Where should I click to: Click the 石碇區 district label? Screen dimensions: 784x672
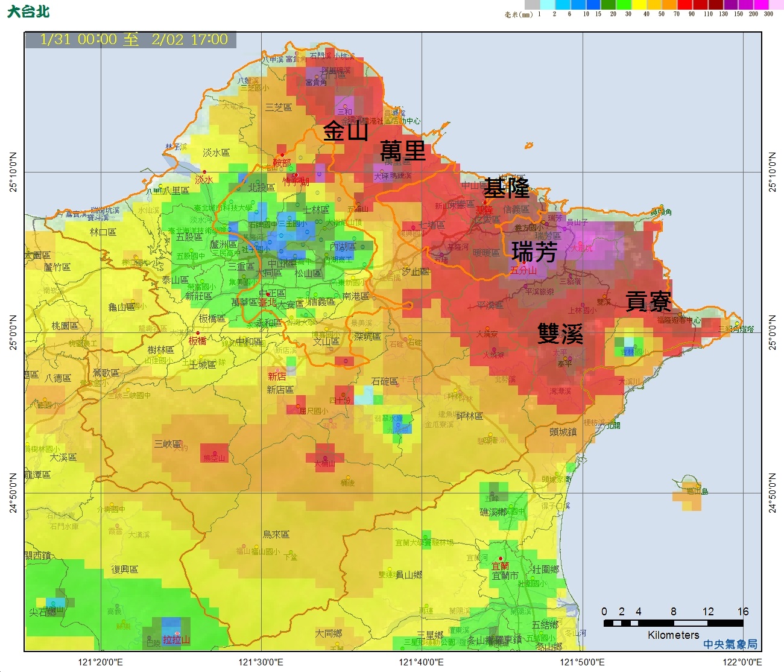tap(385, 381)
